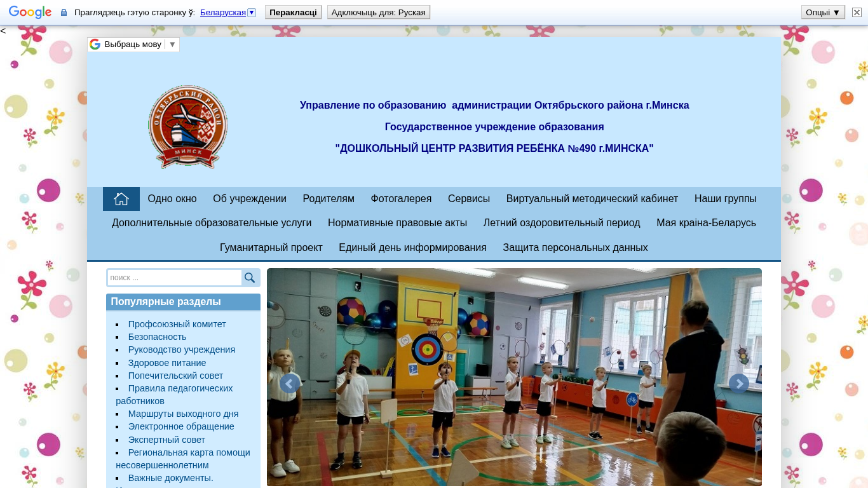This screenshot has width=868, height=488.
Task: Open Экспертный совет link
Action: 166,440
